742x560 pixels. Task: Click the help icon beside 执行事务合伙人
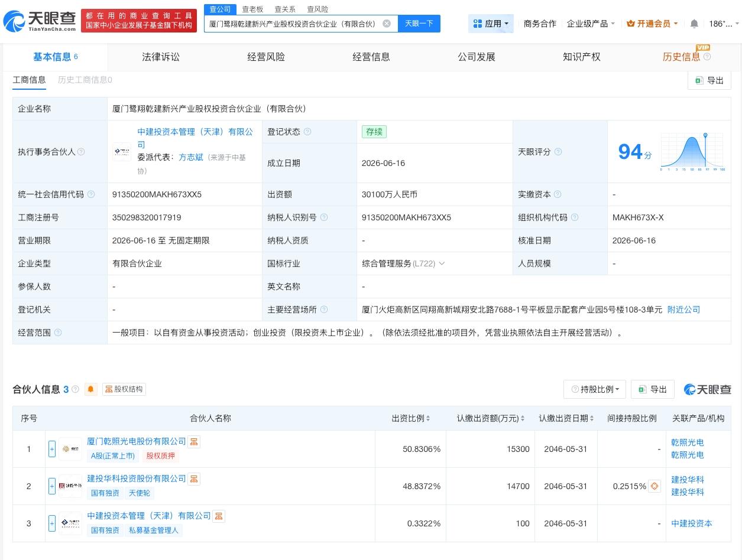pyautogui.click(x=81, y=152)
